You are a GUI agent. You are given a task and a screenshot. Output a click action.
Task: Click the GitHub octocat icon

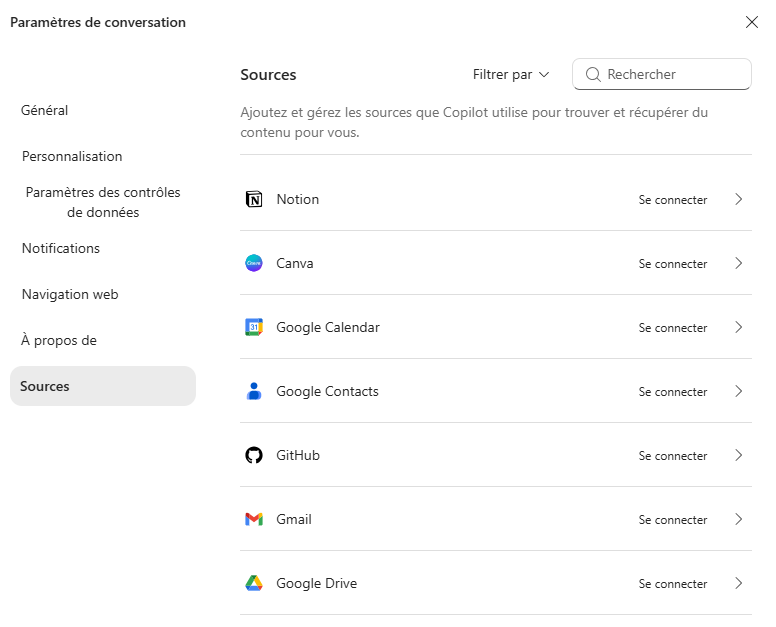254,455
